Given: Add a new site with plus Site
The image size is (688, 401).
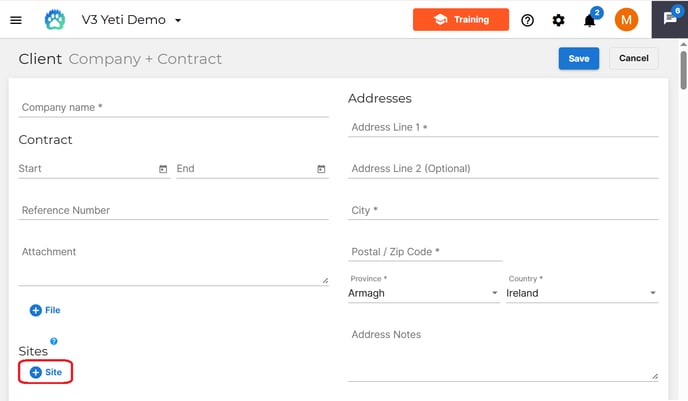Looking at the screenshot, I should 45,372.
